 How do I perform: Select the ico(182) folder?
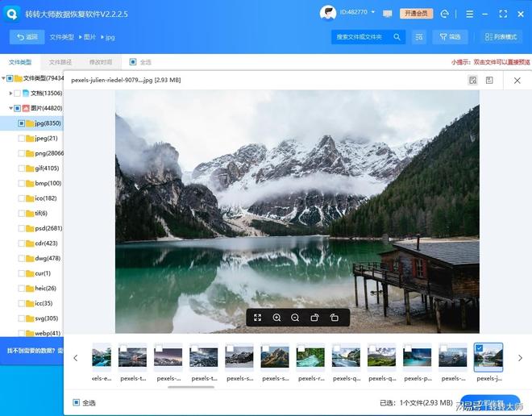pyautogui.click(x=41, y=198)
